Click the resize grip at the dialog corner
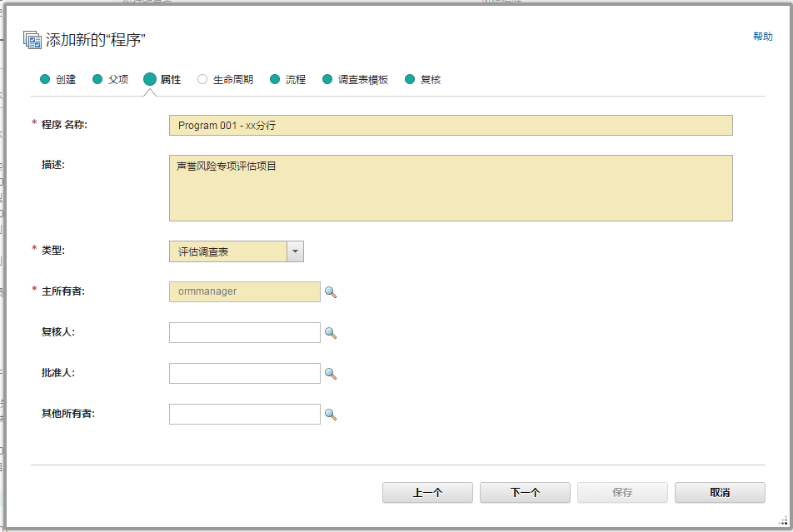This screenshot has width=793, height=532. point(783,523)
